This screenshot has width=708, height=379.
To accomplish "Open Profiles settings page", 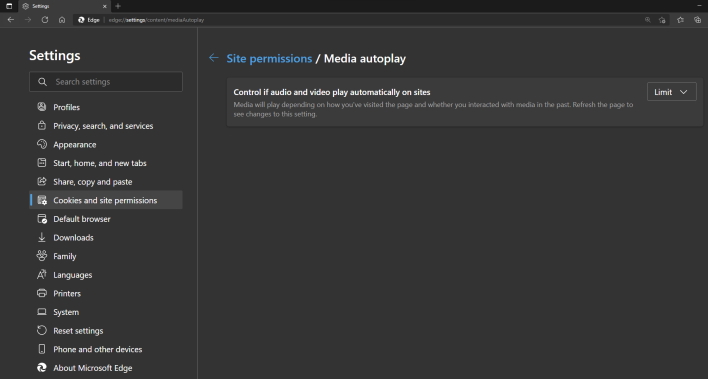I will point(106,107).
